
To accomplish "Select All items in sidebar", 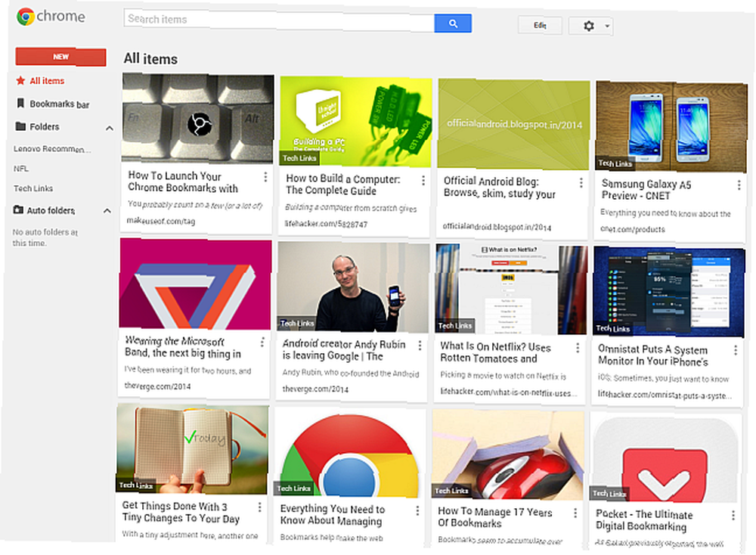I will 47,81.
